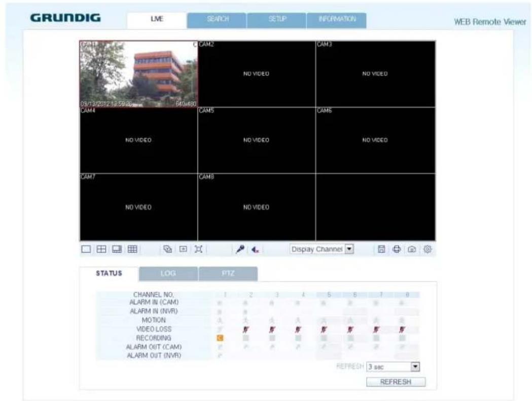Open the LIVE tab
Screen dimensions: 532x401
[x=157, y=20]
